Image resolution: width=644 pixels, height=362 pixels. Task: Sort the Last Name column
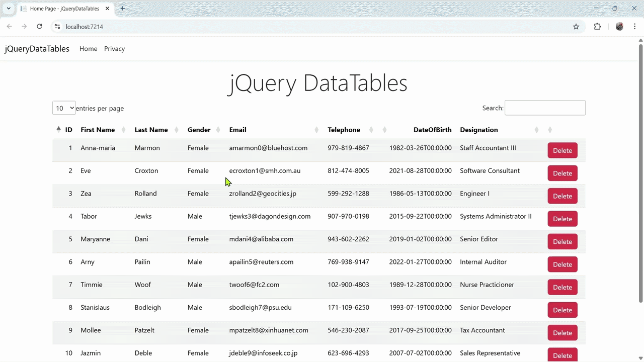(151, 130)
